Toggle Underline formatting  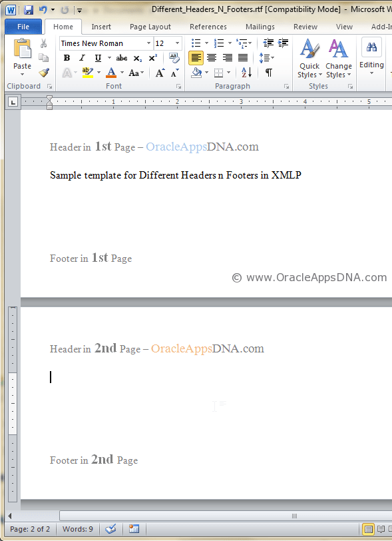[98, 58]
